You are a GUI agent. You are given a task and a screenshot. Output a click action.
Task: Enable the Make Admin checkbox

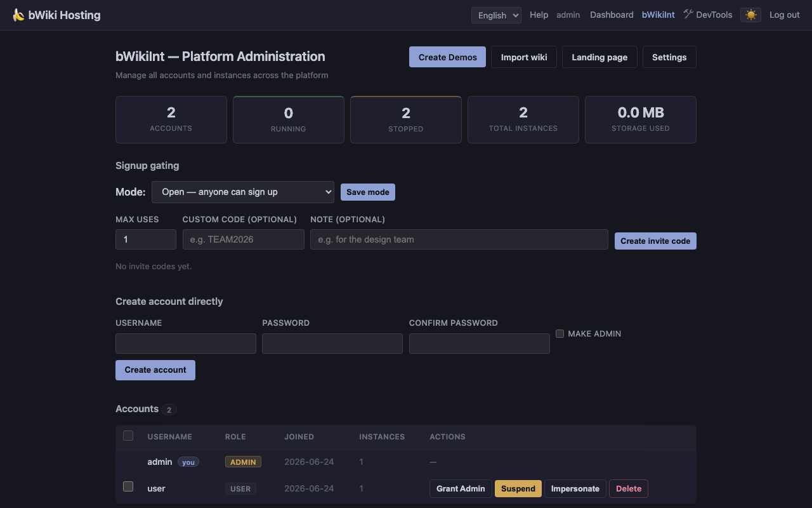point(560,333)
